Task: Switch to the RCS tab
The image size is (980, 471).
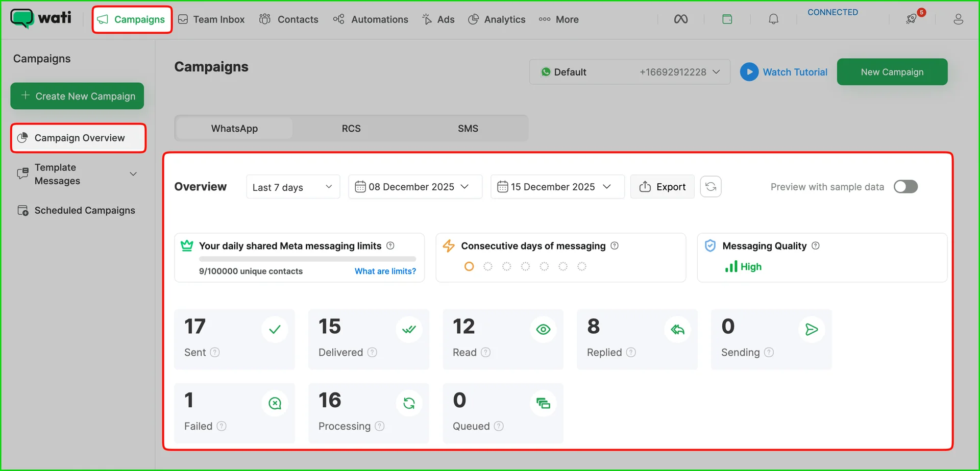Action: (x=351, y=128)
